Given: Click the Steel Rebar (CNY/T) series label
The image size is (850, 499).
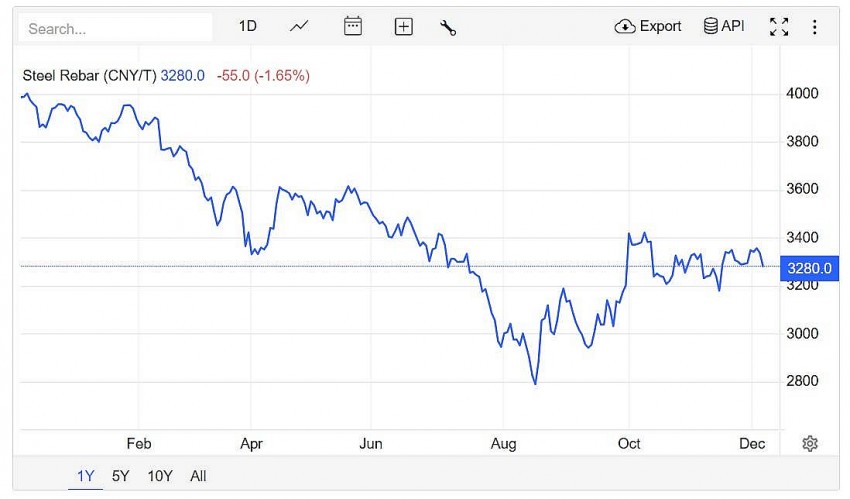Looking at the screenshot, I should (x=89, y=75).
